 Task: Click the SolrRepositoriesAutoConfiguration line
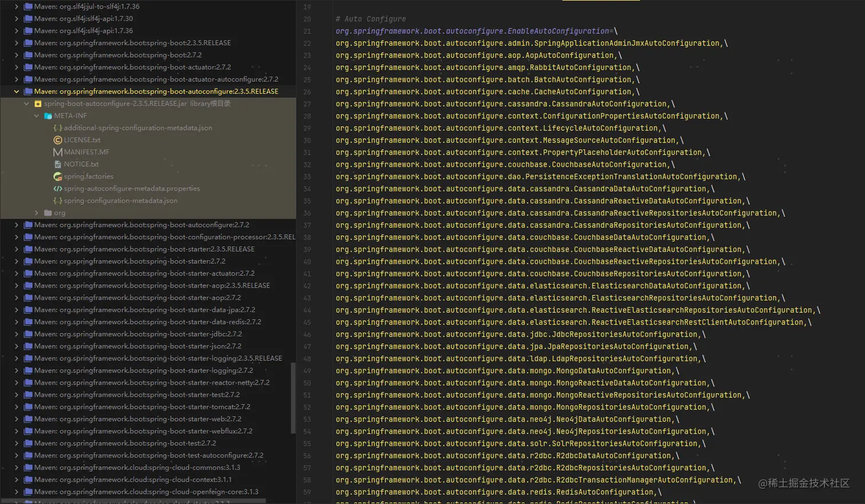coord(521,443)
